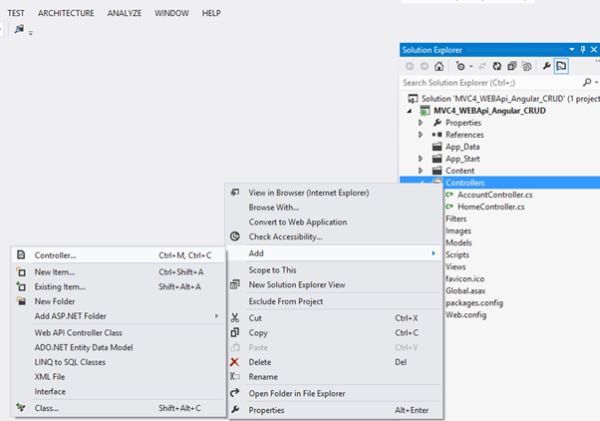Toggle the Preview Selected Items button
The height and width of the screenshot is (421, 600).
(x=561, y=66)
